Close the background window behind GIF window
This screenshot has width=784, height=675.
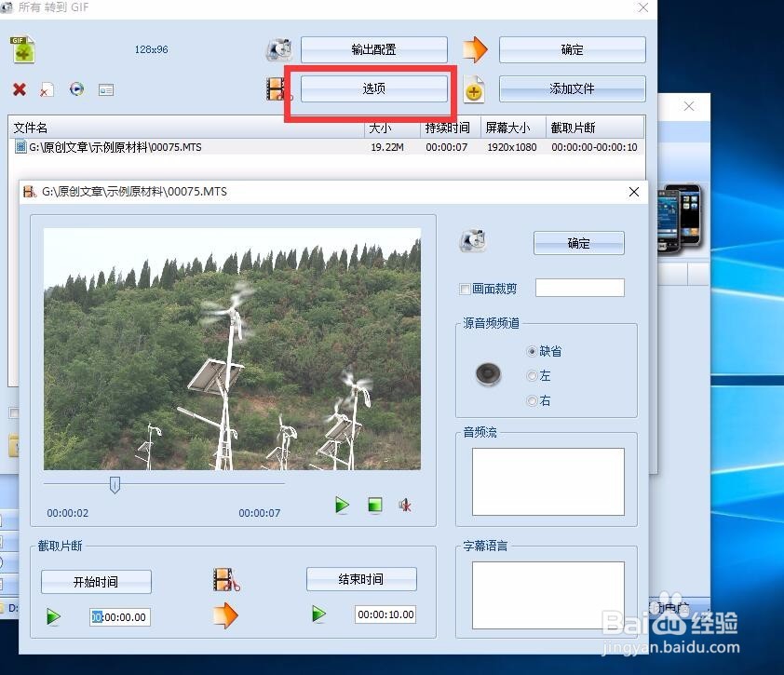point(689,106)
